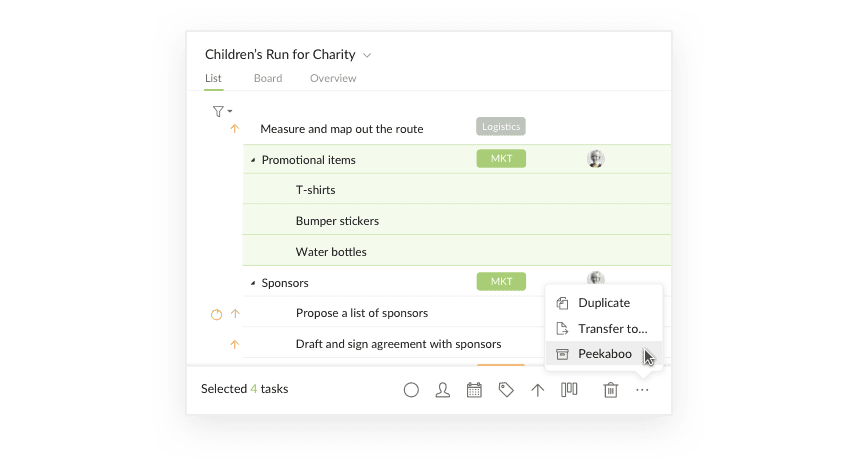Choose Peekaboo from the context menu
This screenshot has width=858, height=469.
point(604,354)
